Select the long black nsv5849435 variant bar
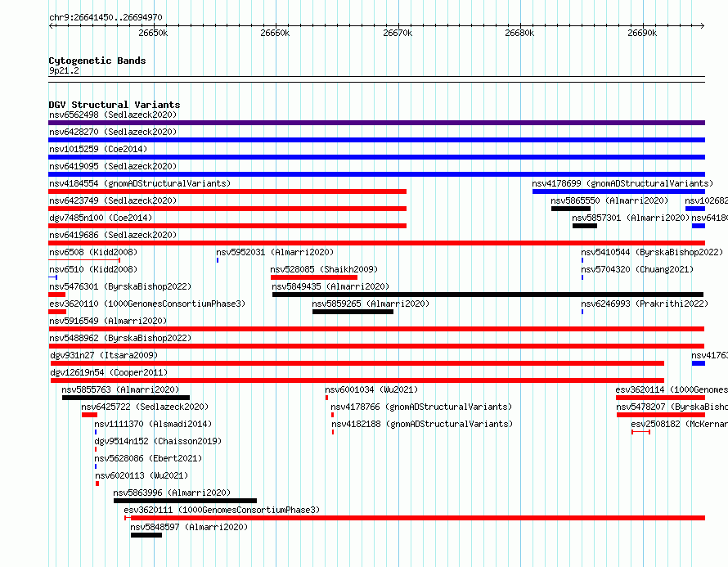Image resolution: width=728 pixels, height=567 pixels. [488, 295]
